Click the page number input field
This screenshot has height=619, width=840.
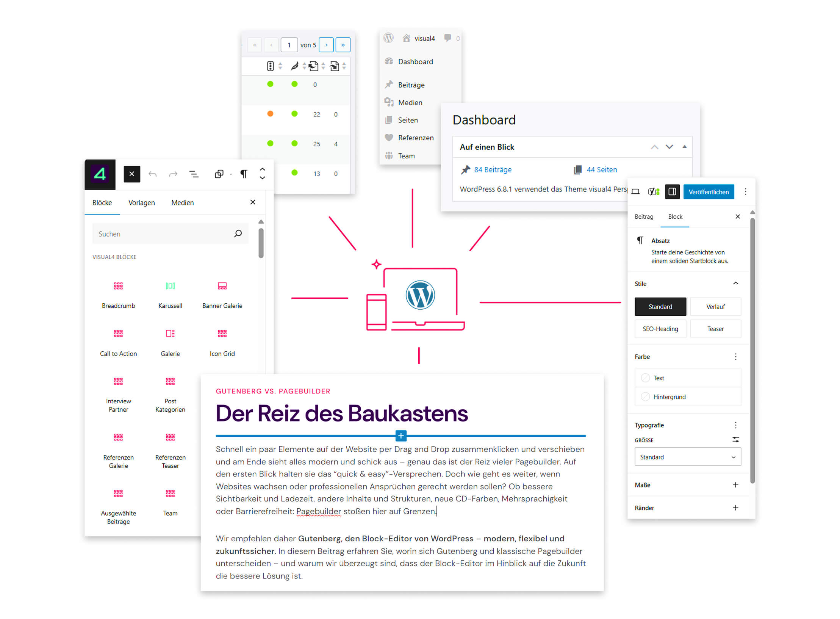(x=289, y=45)
